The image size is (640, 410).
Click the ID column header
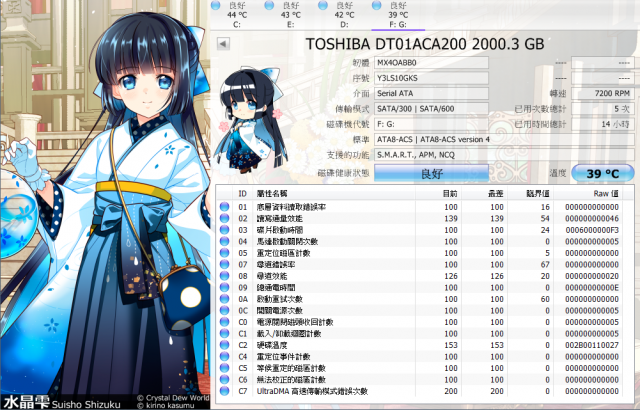click(243, 193)
